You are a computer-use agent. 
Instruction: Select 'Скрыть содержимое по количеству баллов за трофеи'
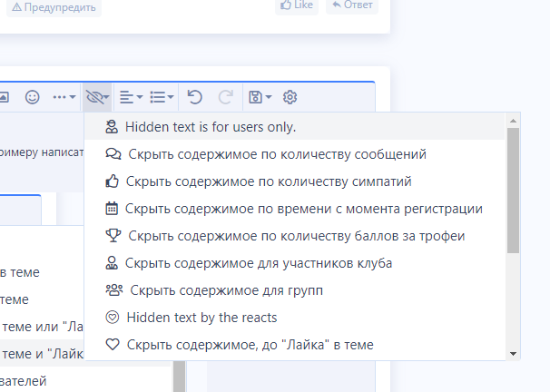(x=296, y=236)
